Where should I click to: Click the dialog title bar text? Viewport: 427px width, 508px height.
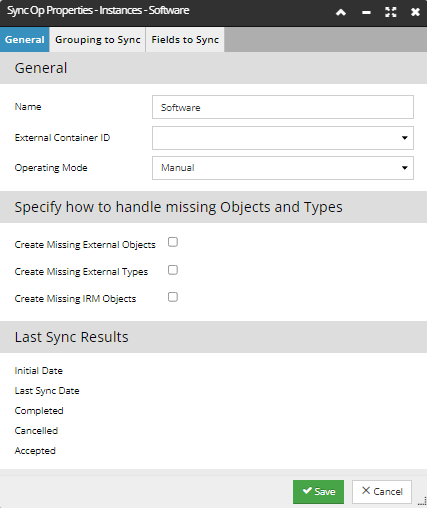tap(98, 10)
